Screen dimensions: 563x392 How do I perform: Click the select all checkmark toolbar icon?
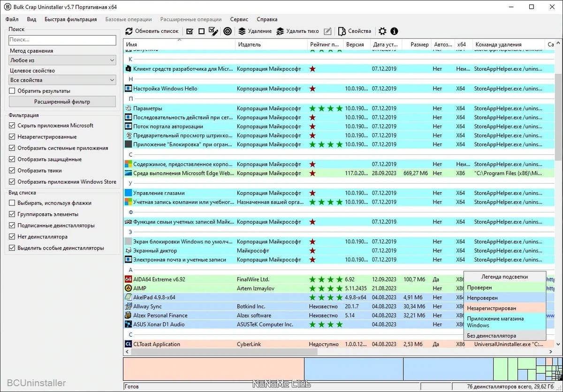[190, 31]
